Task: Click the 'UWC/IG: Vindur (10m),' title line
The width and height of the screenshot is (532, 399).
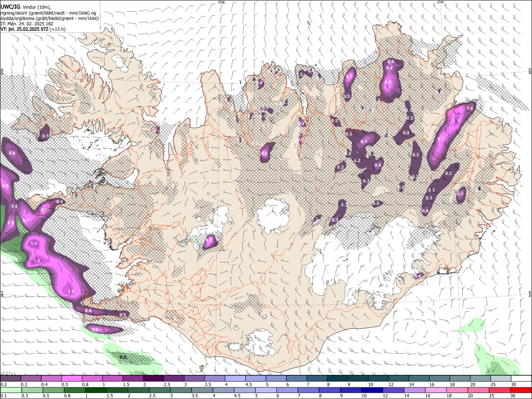Action: coord(25,7)
